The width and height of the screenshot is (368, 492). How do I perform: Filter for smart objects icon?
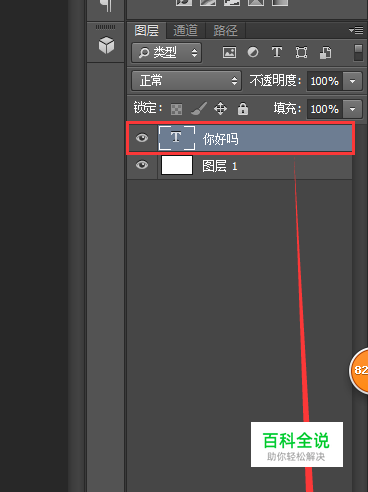click(325, 53)
